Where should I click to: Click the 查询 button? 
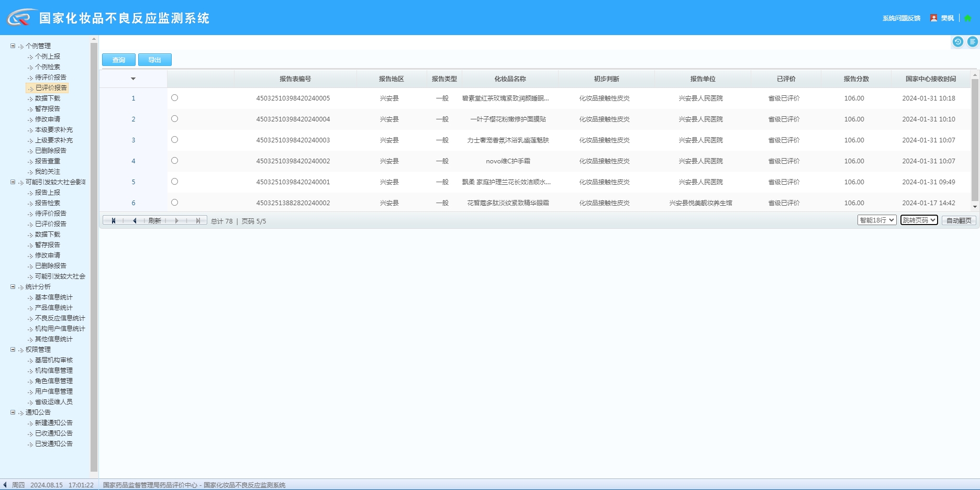[x=119, y=60]
